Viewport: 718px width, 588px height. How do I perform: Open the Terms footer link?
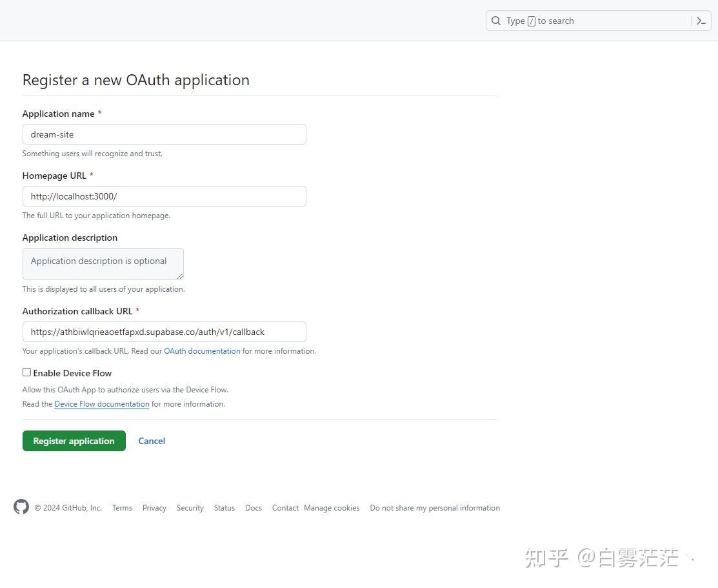[122, 508]
